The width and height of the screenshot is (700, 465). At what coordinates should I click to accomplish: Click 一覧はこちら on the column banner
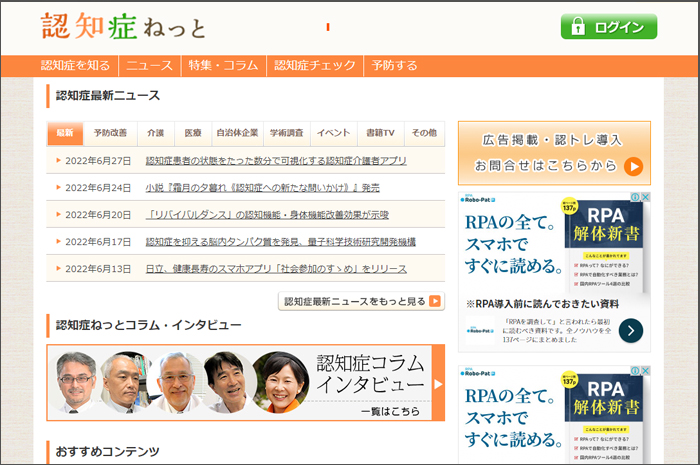pos(390,411)
